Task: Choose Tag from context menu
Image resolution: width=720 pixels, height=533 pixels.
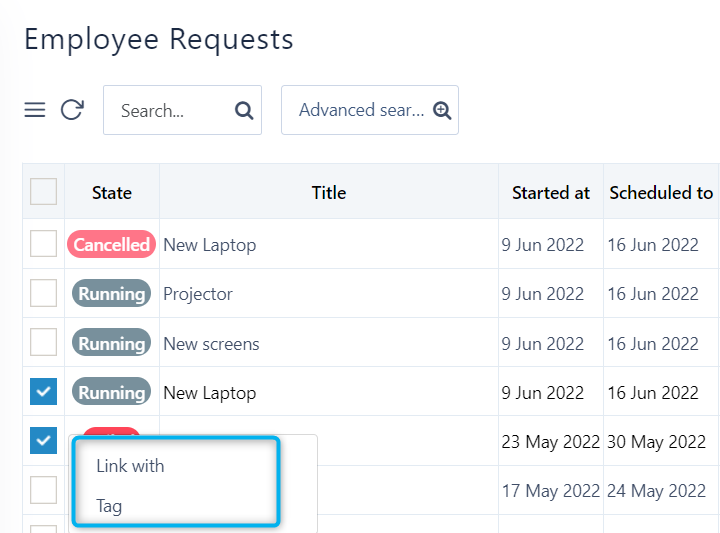Action: [109, 506]
